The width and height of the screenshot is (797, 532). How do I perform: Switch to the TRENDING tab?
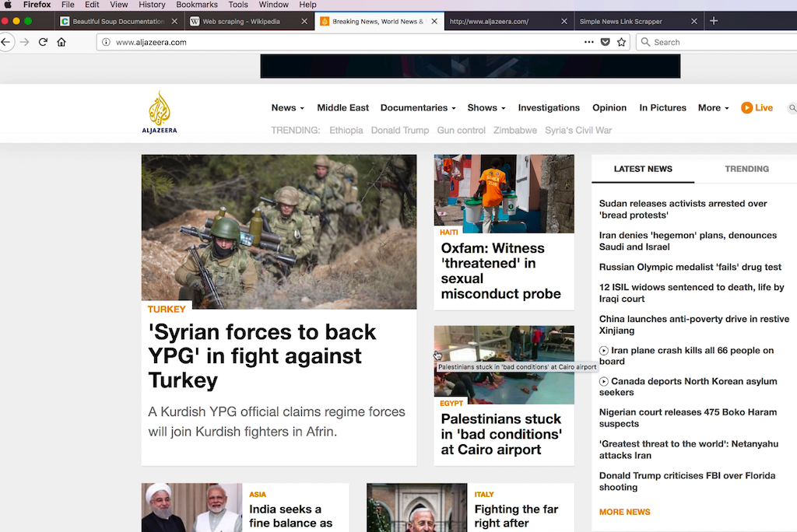pyautogui.click(x=746, y=169)
